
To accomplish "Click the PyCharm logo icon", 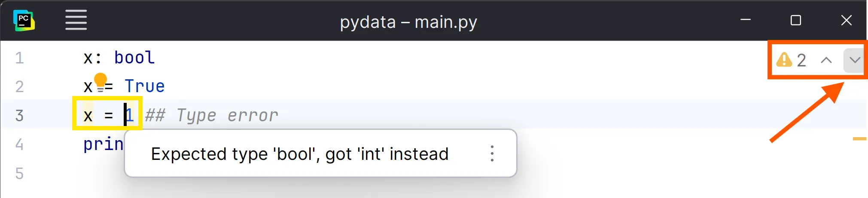I will tap(24, 20).
